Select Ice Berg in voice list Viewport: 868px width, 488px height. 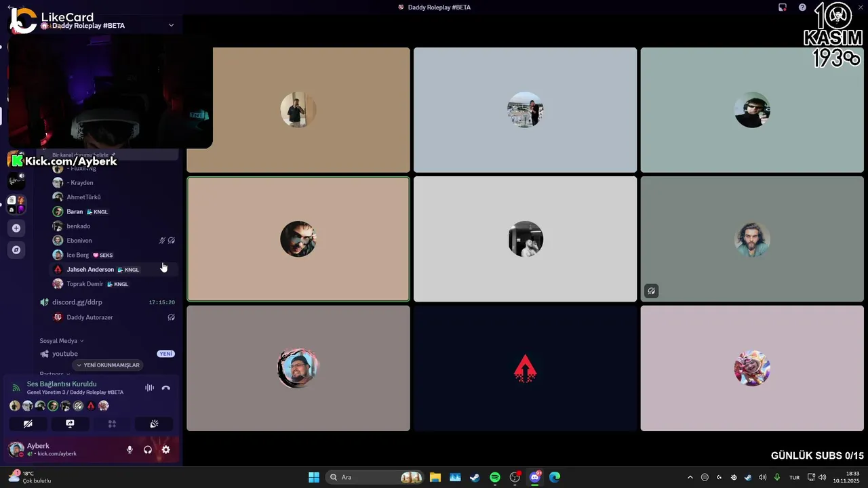click(114, 255)
